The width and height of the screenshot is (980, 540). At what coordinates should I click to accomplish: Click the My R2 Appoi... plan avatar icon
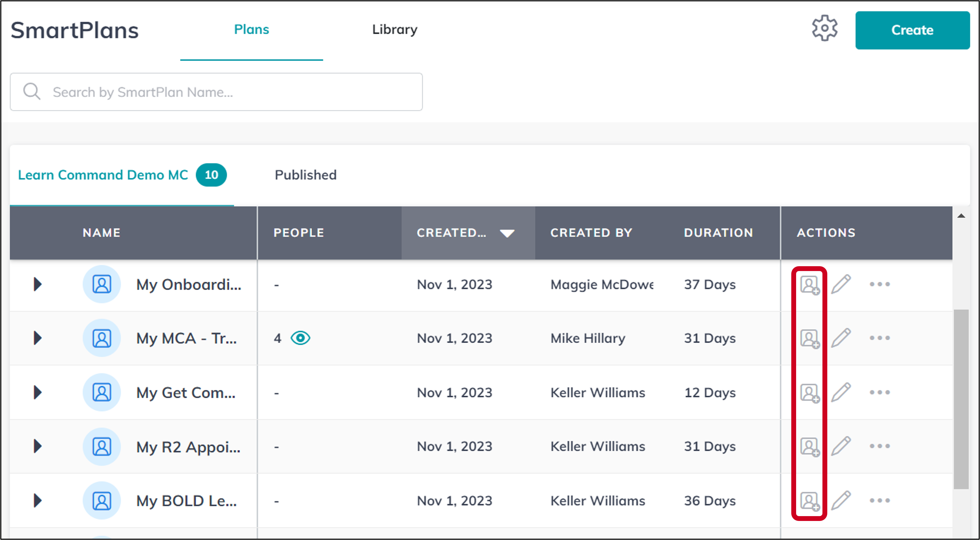(101, 447)
